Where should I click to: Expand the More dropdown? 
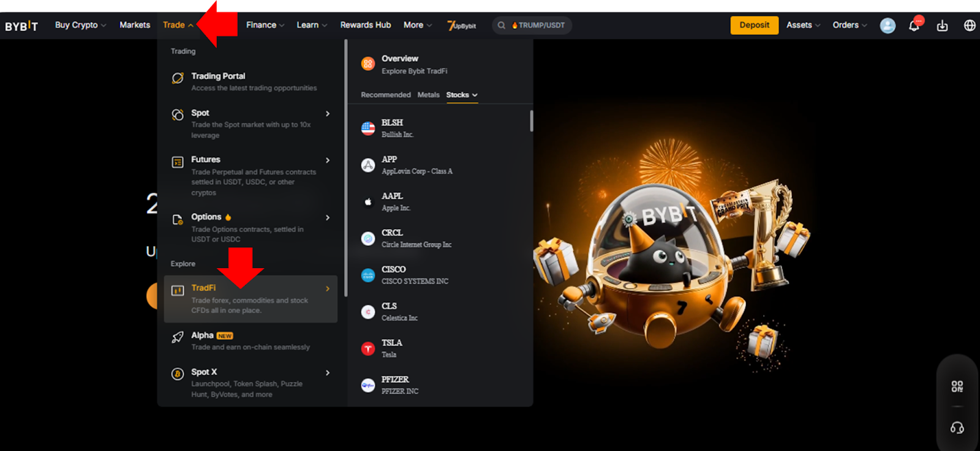418,25
